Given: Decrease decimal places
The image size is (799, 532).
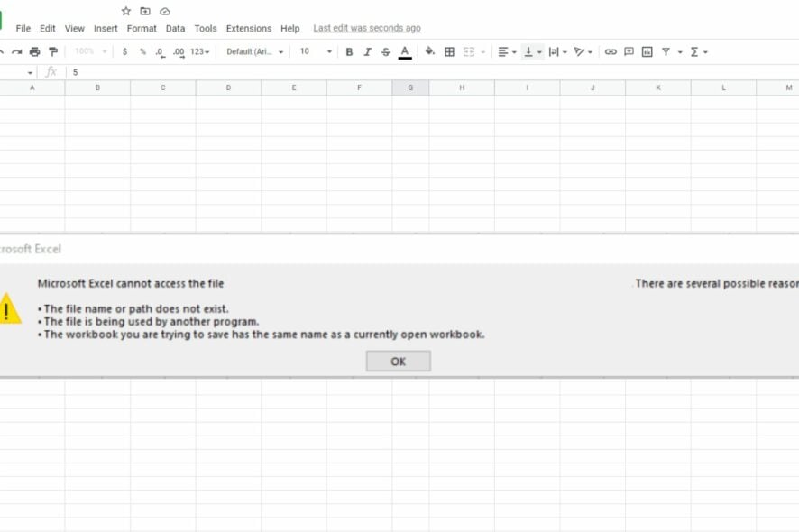Looking at the screenshot, I should point(160,52).
